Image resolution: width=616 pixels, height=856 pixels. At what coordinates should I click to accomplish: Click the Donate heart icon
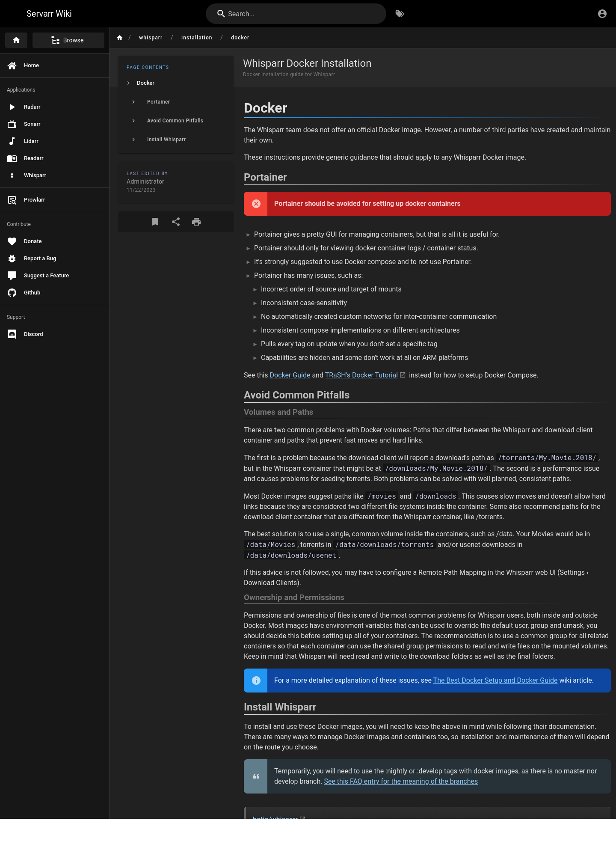[x=12, y=241]
